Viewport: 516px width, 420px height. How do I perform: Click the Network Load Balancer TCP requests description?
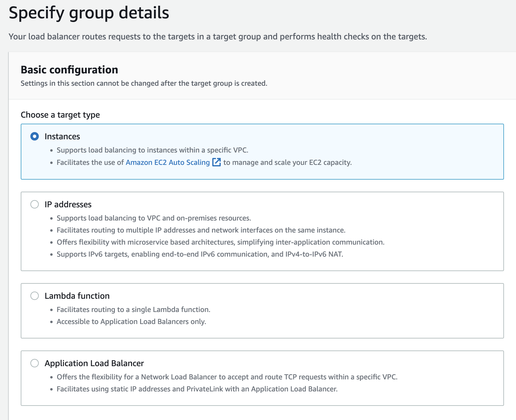pyautogui.click(x=227, y=377)
